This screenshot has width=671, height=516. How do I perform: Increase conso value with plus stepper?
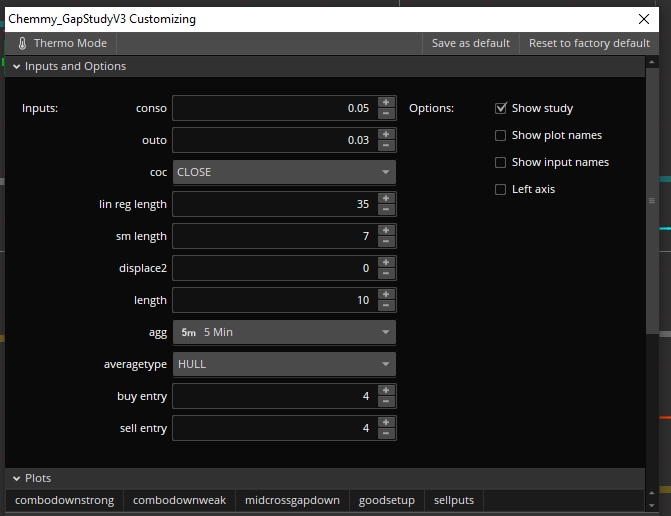[386, 103]
